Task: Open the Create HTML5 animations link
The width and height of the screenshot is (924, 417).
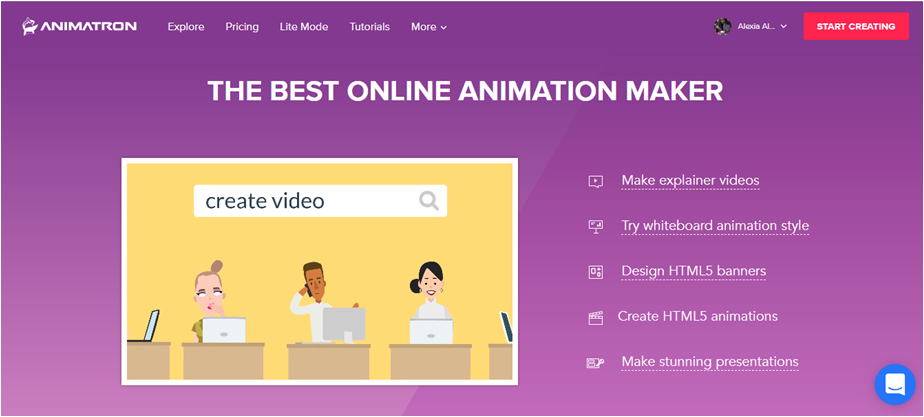Action: [698, 316]
